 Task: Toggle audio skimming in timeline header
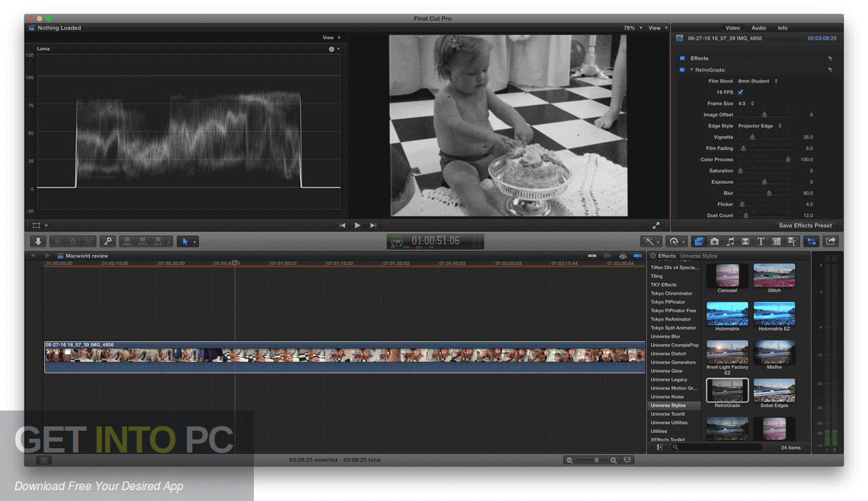tap(607, 256)
